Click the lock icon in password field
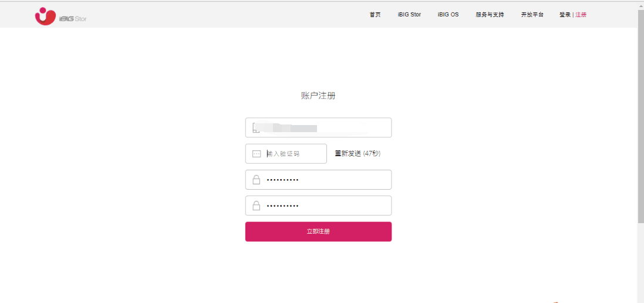 point(257,180)
